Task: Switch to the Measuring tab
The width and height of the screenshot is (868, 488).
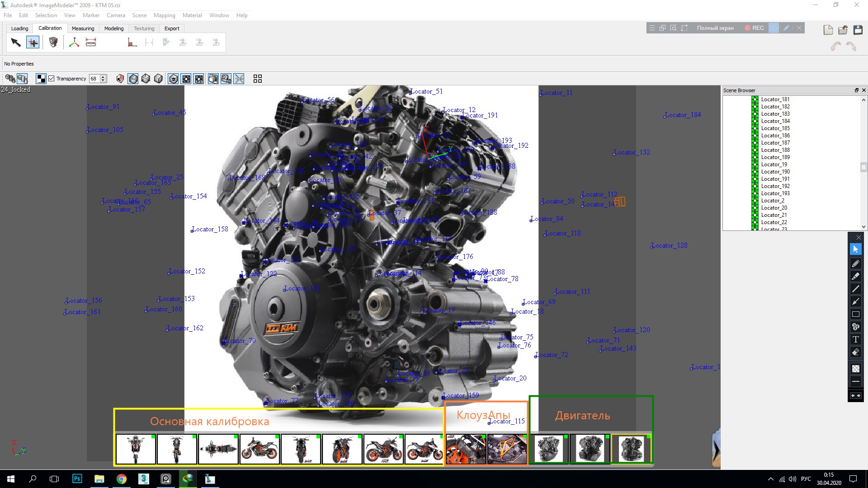Action: pos(83,28)
